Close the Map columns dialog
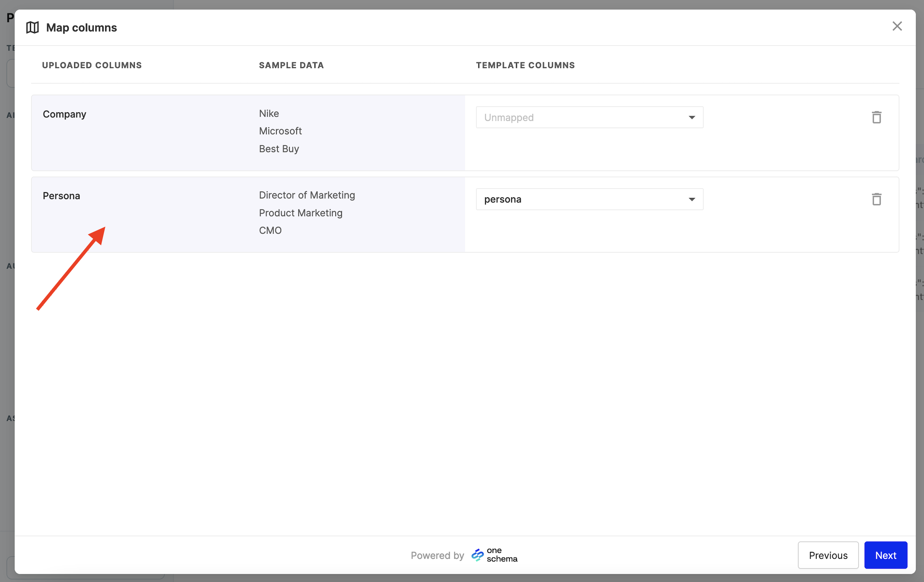 point(897,26)
